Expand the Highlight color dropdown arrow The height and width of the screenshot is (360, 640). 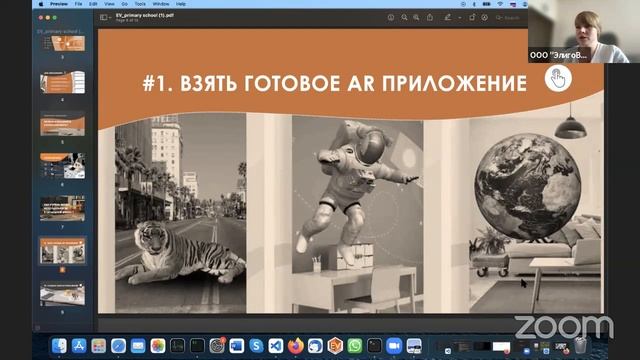pyautogui.click(x=460, y=18)
